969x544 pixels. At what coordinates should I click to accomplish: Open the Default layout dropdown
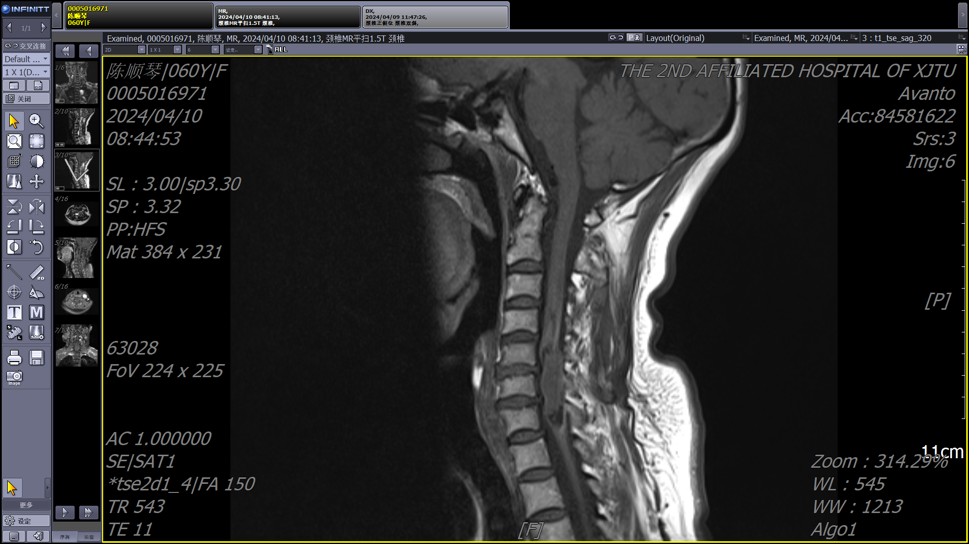(x=25, y=59)
